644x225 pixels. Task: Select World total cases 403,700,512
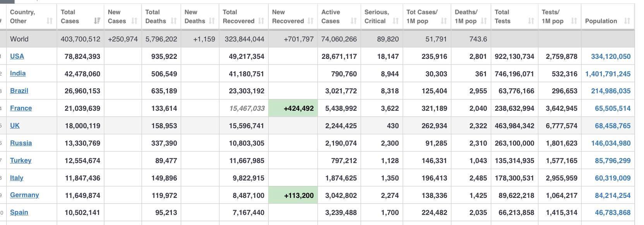coord(80,39)
